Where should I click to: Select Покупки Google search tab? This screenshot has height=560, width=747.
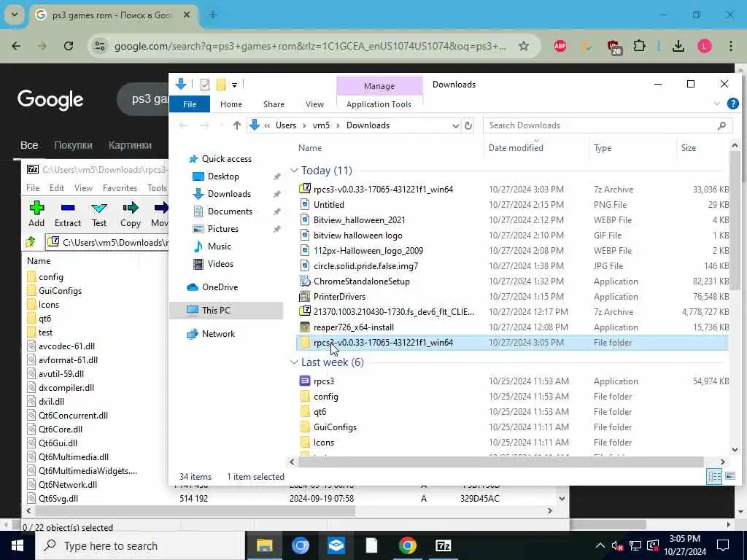[73, 145]
